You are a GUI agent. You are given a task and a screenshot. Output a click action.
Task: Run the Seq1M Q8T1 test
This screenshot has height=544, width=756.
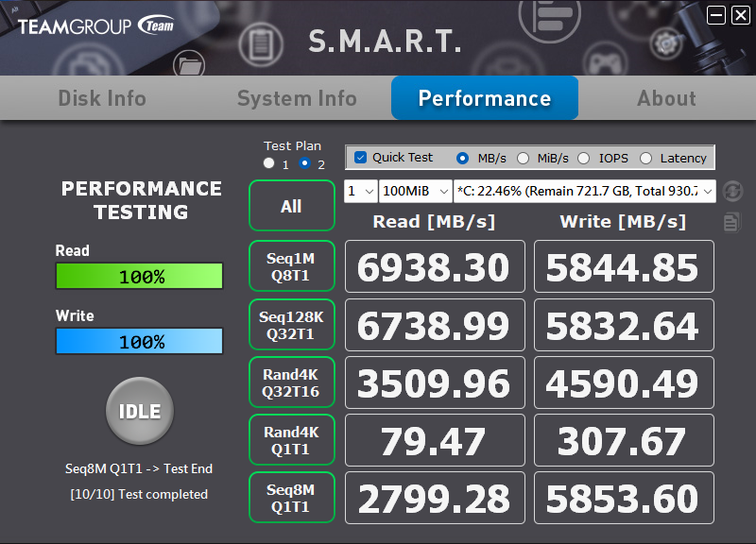[291, 265]
